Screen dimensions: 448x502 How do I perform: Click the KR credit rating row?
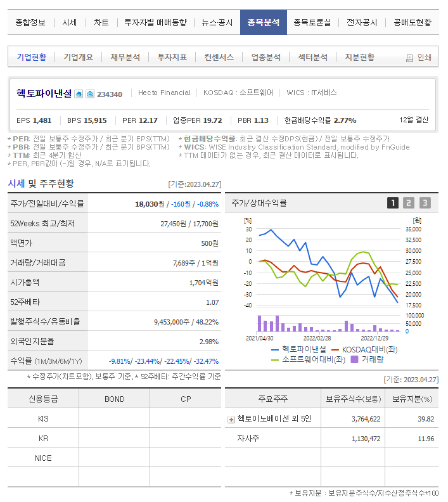(x=114, y=438)
